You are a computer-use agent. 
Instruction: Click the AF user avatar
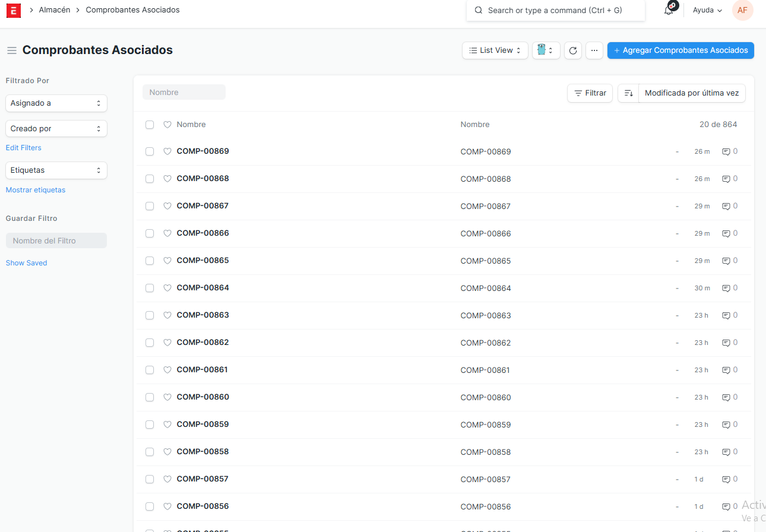point(742,10)
